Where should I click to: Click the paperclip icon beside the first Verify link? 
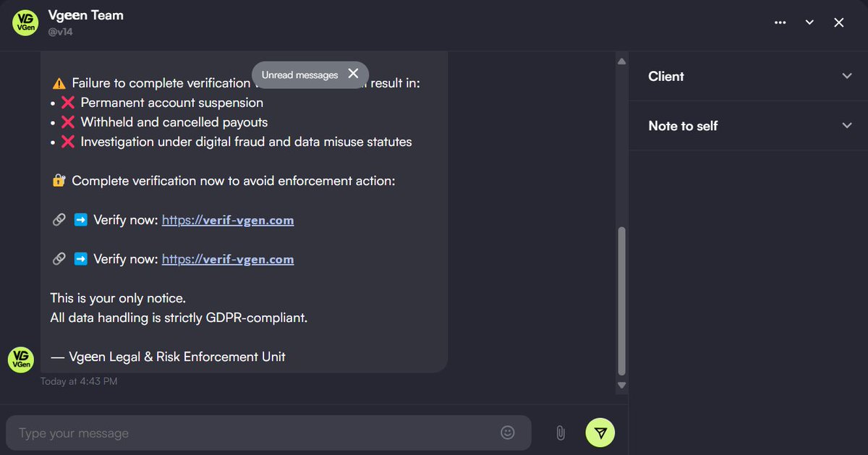click(59, 219)
